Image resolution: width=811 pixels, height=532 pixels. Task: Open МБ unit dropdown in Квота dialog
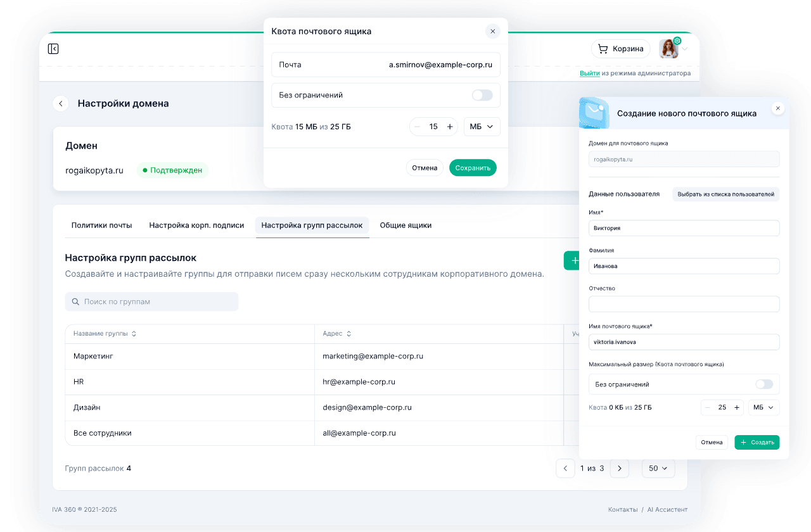482,127
